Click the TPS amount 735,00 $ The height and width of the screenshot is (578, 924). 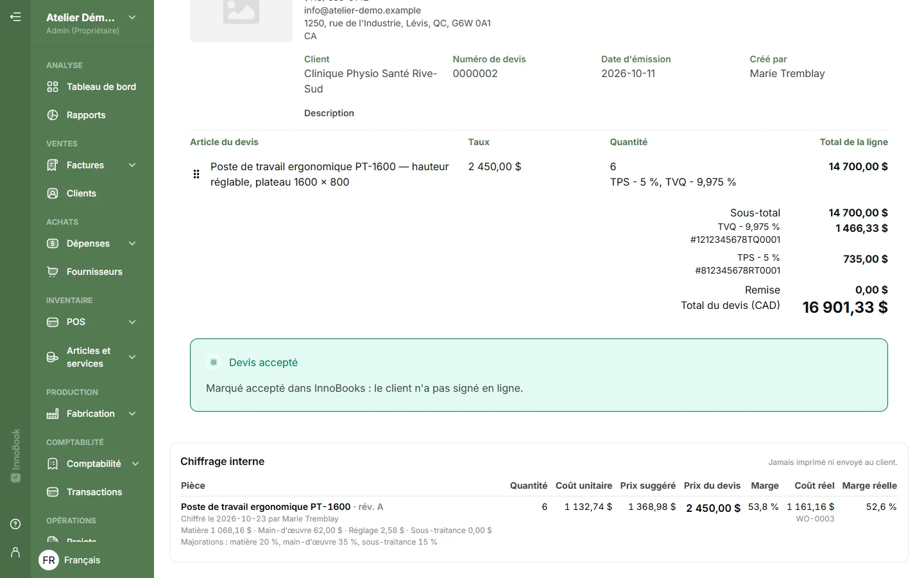click(x=866, y=259)
